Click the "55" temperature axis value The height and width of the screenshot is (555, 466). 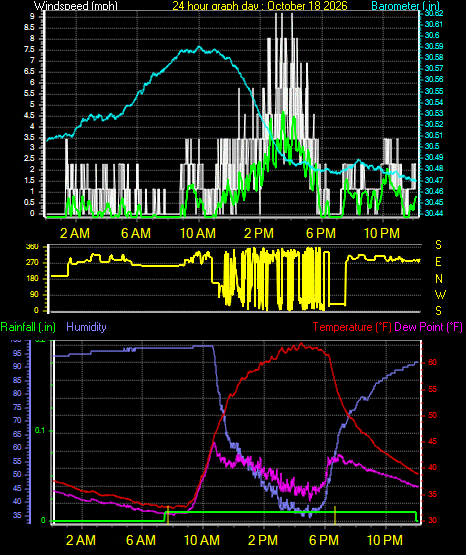[x=432, y=389]
